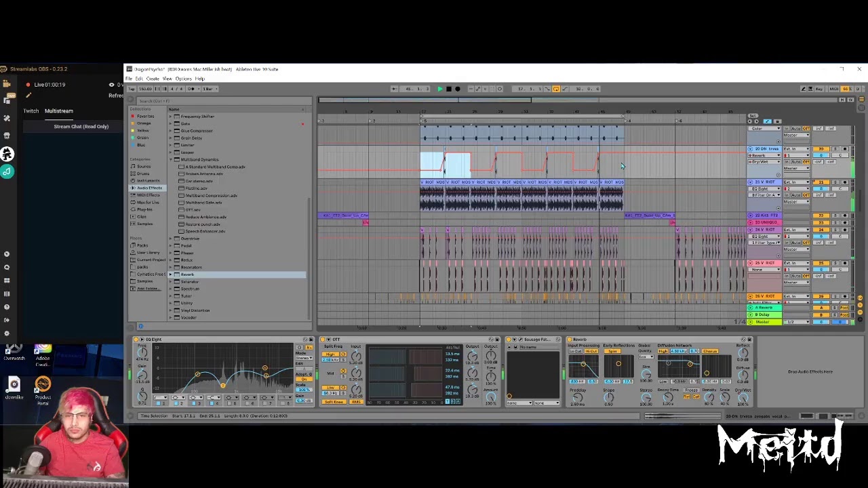This screenshot has width=868, height=488.
Task: Toggle the Reverb Freeze button
Action: point(691,390)
